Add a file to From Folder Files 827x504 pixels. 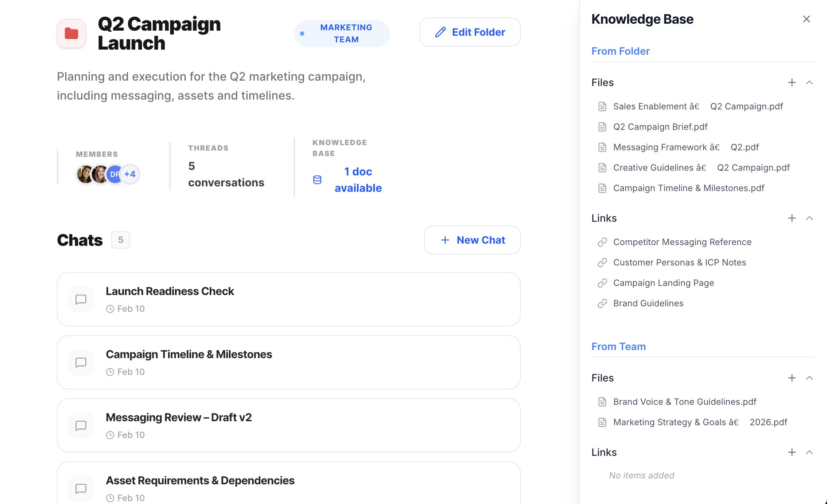tap(792, 83)
